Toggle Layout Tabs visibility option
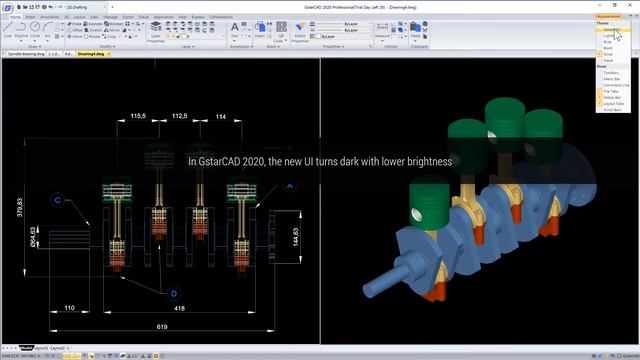Screen dimensions: 640x360 point(613,104)
